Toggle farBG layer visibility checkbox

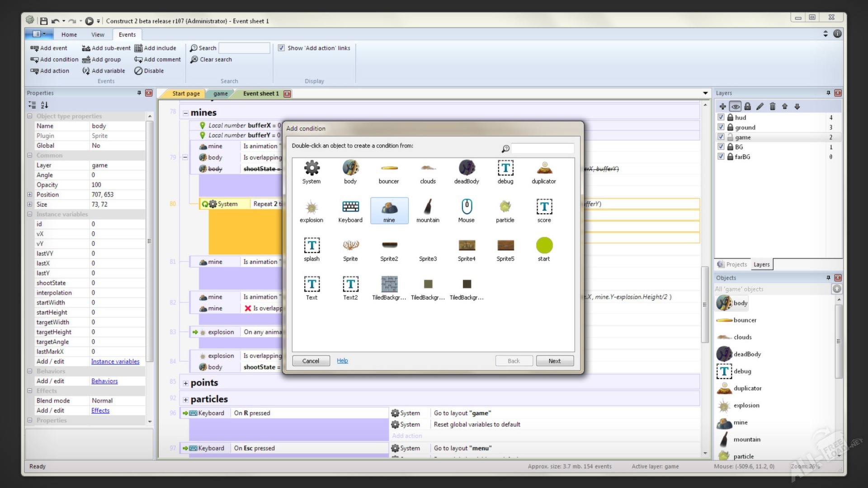(x=721, y=157)
